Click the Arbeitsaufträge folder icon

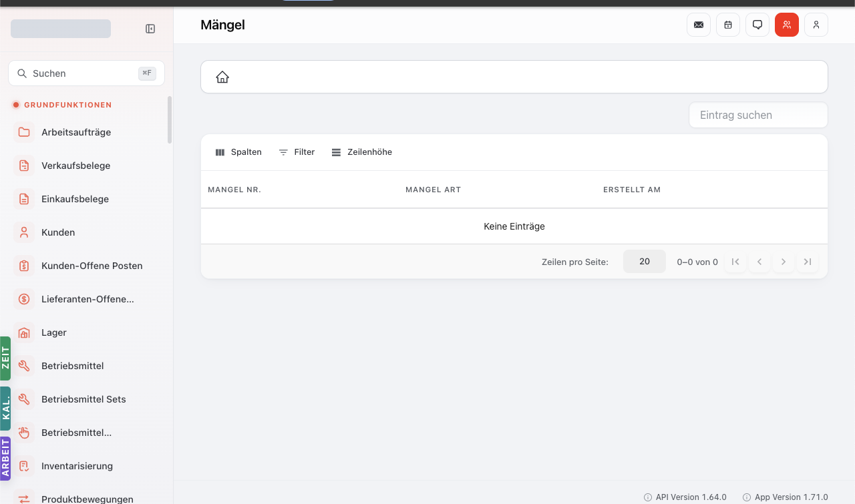click(24, 132)
